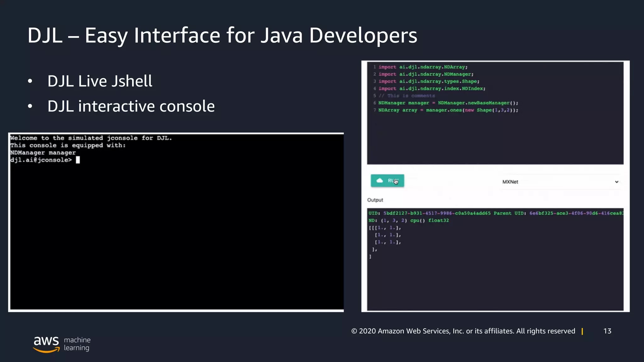
Task: Click the green Run button
Action: (x=387, y=181)
